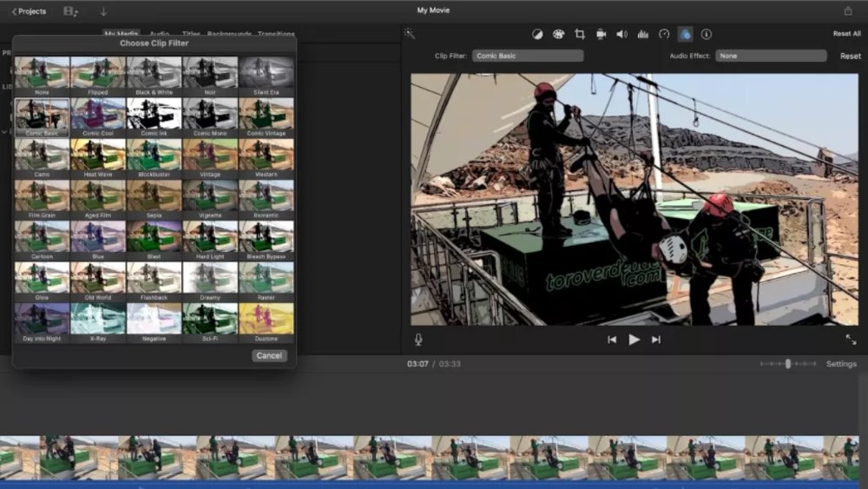This screenshot has width=868, height=489.
Task: Open the clip information icon
Action: (x=707, y=35)
